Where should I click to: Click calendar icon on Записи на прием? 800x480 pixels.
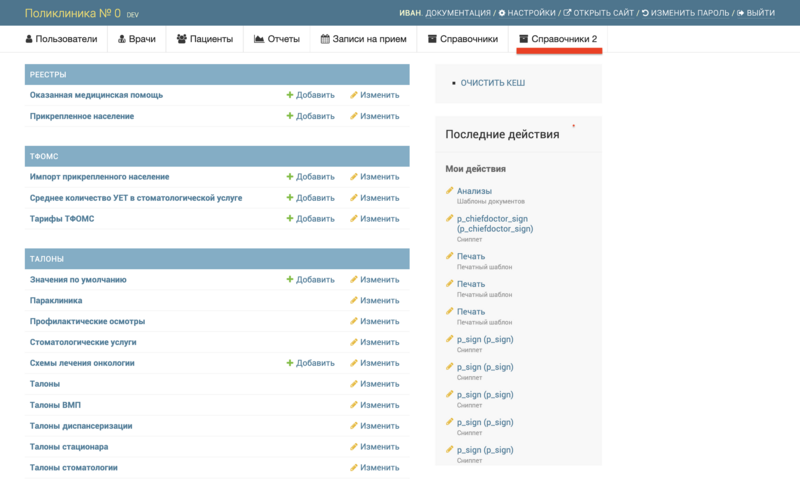(x=324, y=39)
